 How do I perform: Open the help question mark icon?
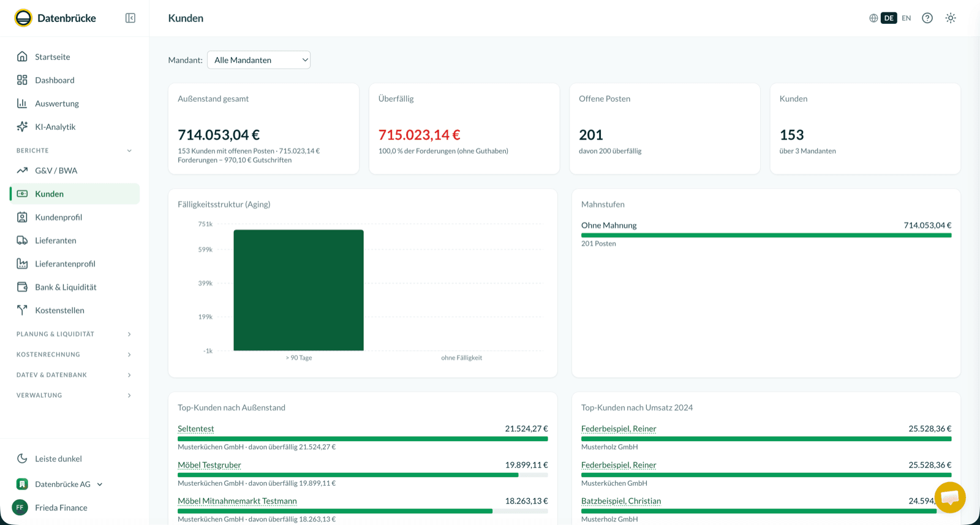(927, 18)
